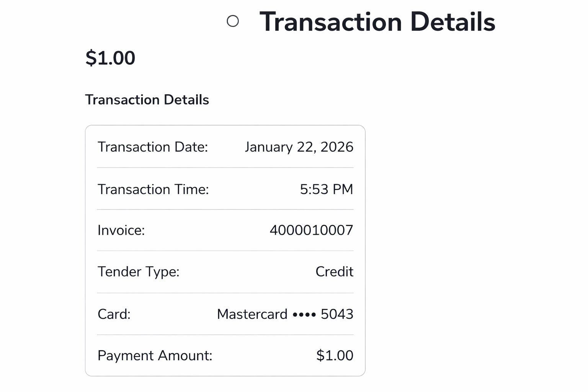Click the card's last four digits 5043

pos(337,314)
